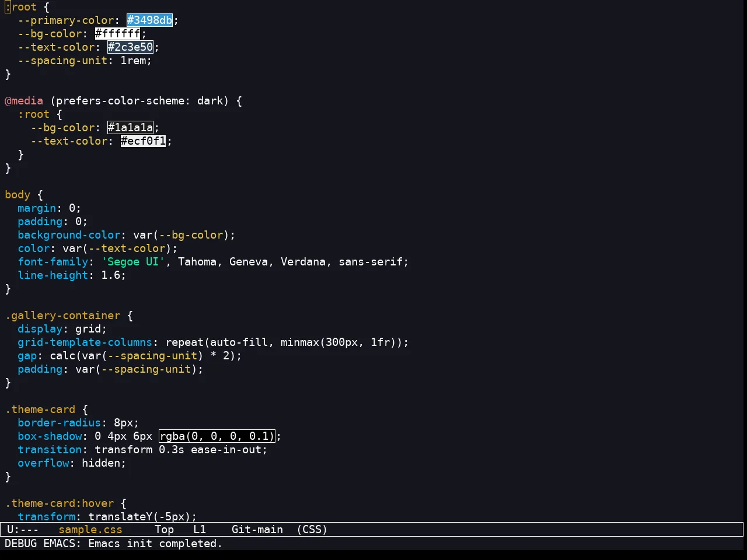
Task: Click the background-color property
Action: pos(69,235)
